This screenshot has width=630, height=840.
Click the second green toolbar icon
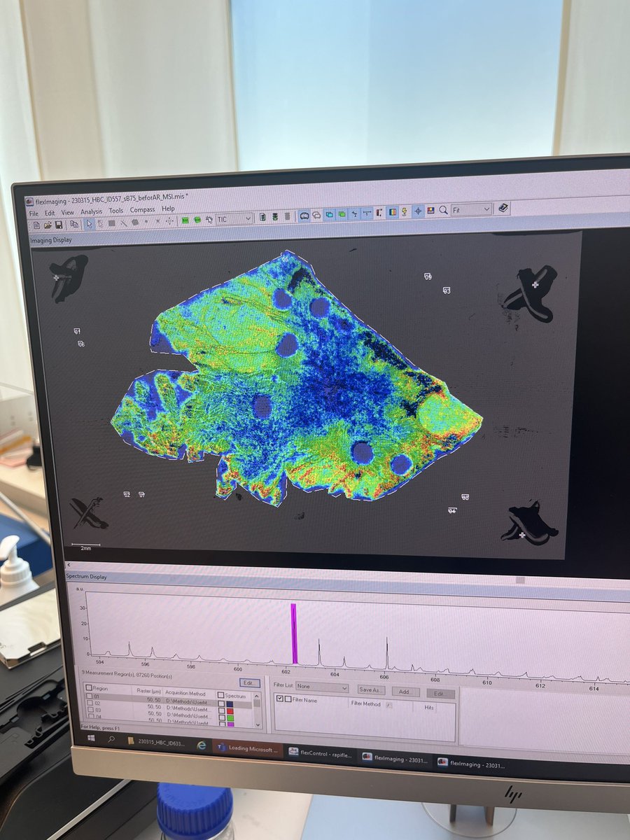[197, 220]
